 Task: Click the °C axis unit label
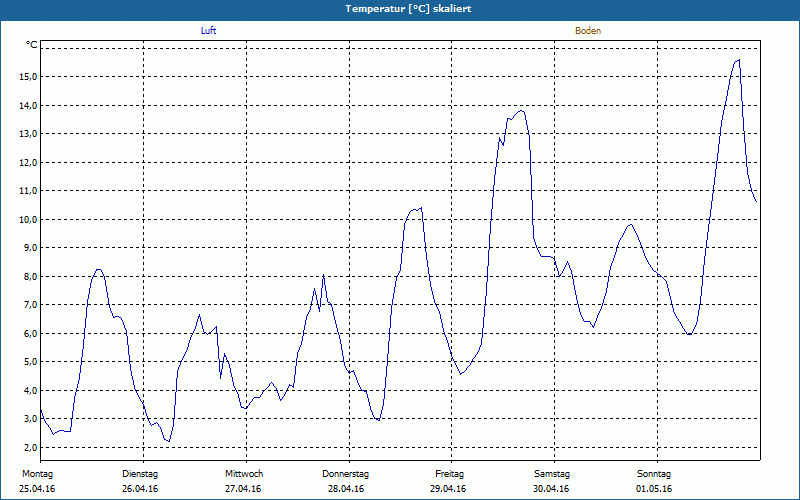32,45
